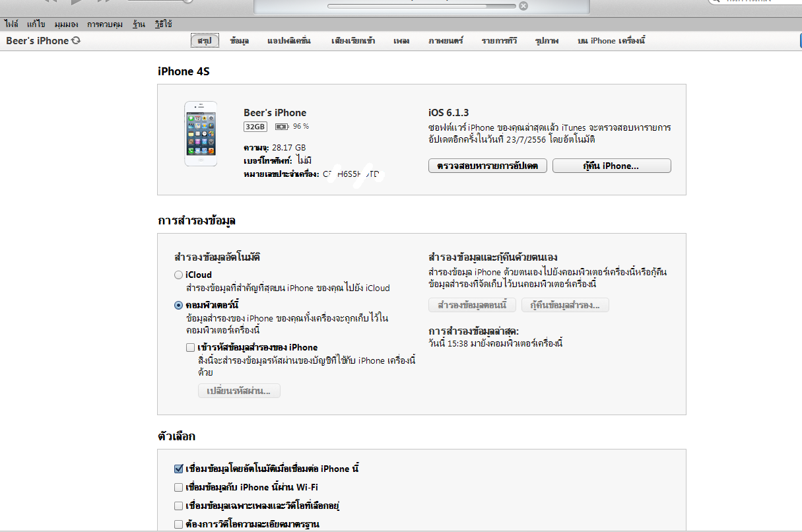Click the white iPhone 4S device image
This screenshot has width=802, height=532.
coord(201,133)
